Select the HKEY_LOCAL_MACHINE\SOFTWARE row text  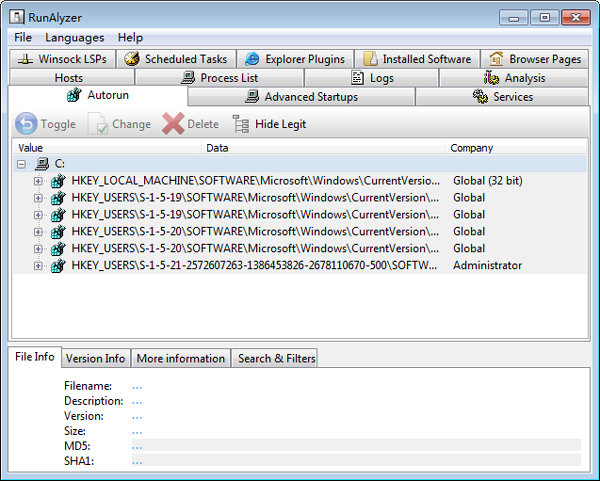[x=256, y=181]
